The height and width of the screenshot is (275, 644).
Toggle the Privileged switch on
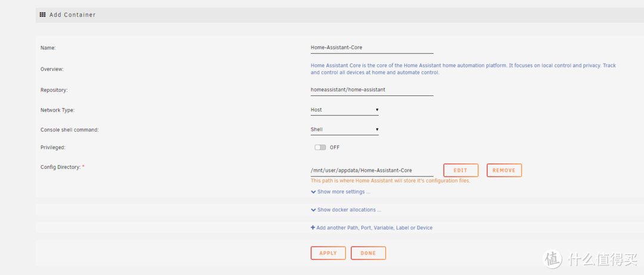[320, 147]
